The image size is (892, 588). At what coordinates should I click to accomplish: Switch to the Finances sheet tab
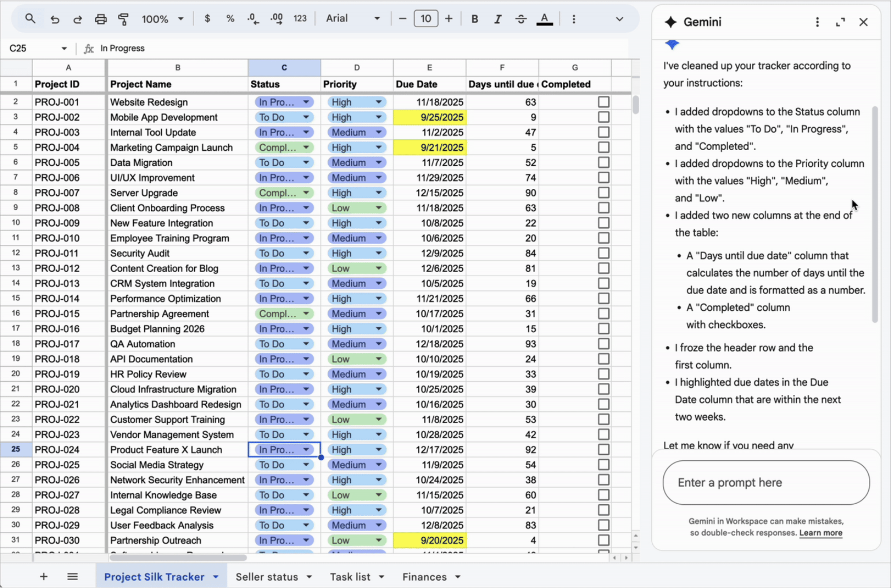click(x=425, y=576)
